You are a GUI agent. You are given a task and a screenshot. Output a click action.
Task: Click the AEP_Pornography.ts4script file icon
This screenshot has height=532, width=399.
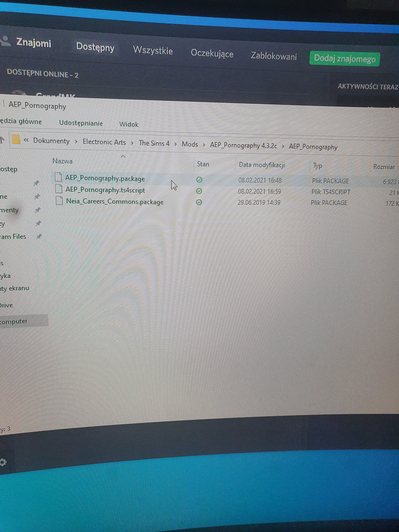[59, 189]
